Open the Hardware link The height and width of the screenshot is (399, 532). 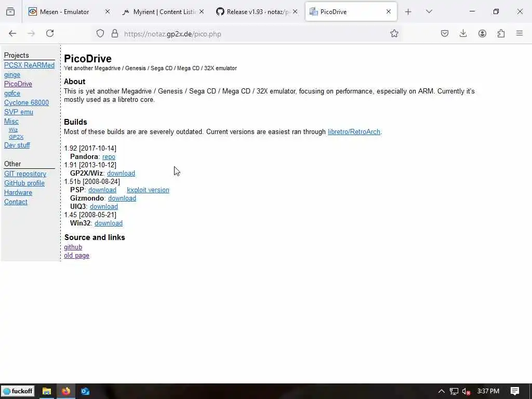18,192
